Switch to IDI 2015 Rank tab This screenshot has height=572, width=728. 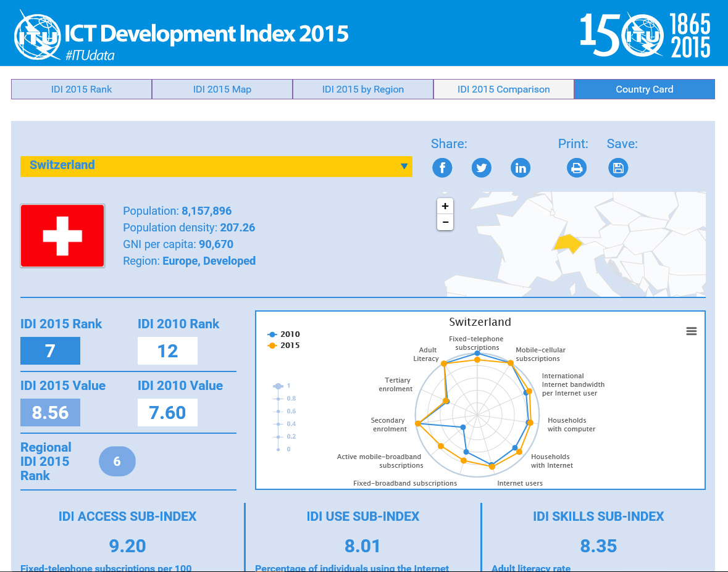pos(82,89)
